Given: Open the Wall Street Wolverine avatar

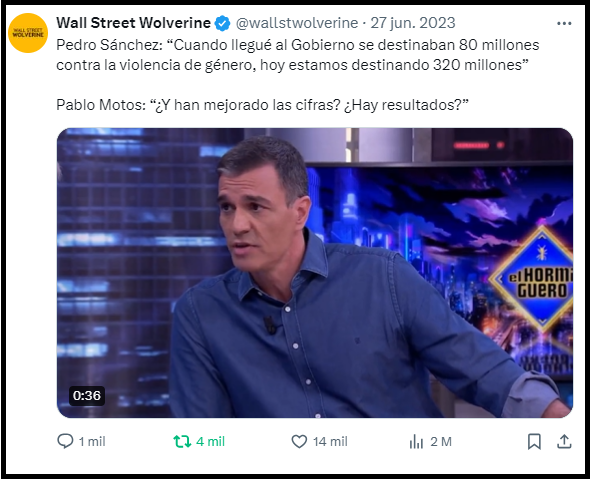Looking at the screenshot, I should (x=28, y=33).
